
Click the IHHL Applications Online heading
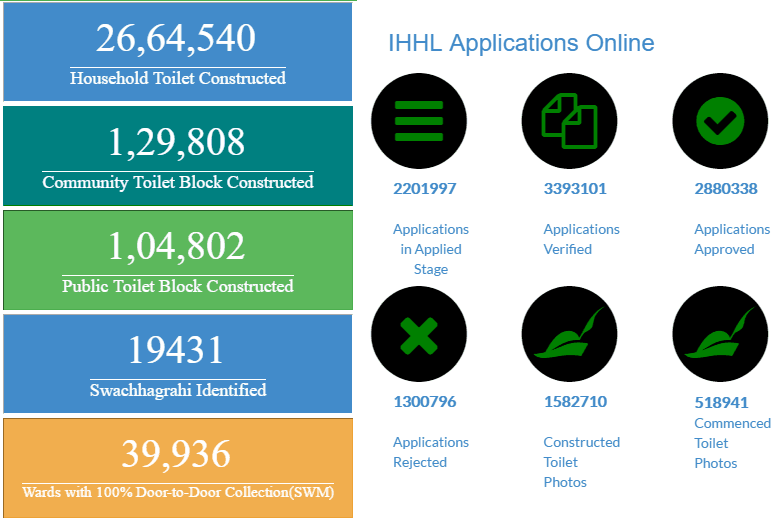coord(521,43)
